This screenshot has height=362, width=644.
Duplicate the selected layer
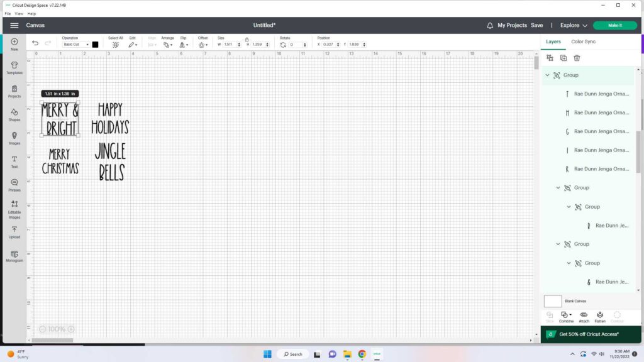[563, 58]
